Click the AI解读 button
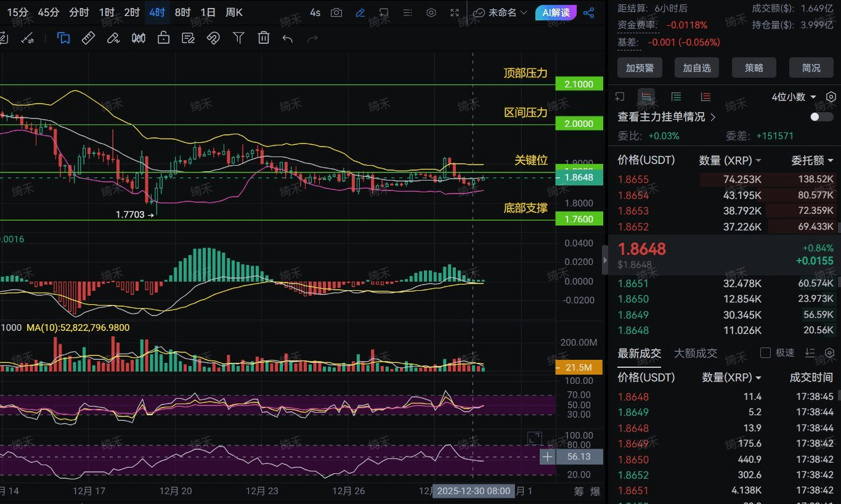841x504 pixels. pos(556,12)
